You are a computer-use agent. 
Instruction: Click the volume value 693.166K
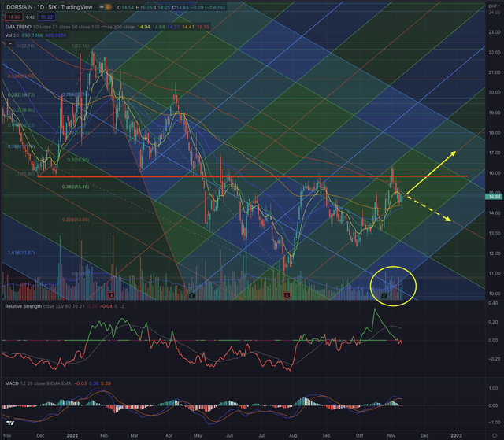click(31, 35)
